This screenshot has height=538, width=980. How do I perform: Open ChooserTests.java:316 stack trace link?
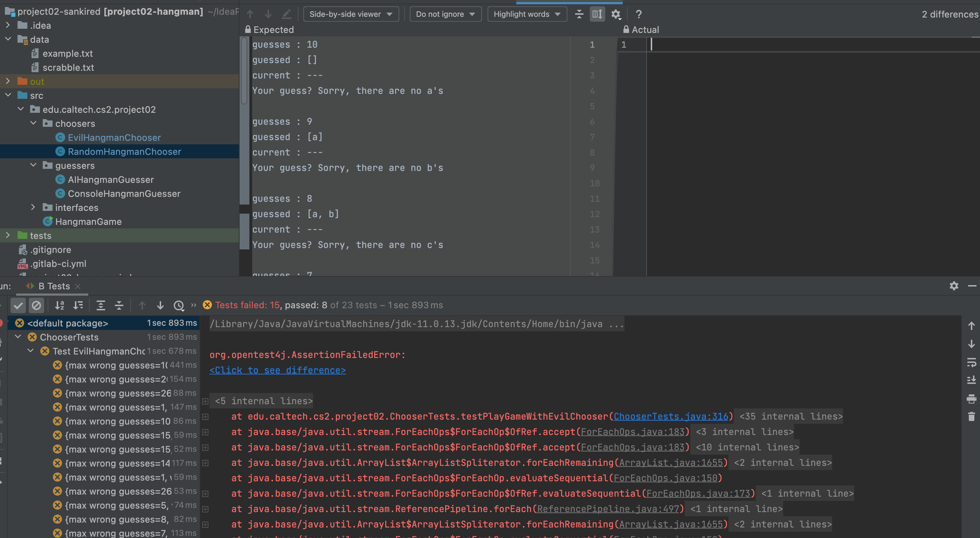(x=671, y=416)
